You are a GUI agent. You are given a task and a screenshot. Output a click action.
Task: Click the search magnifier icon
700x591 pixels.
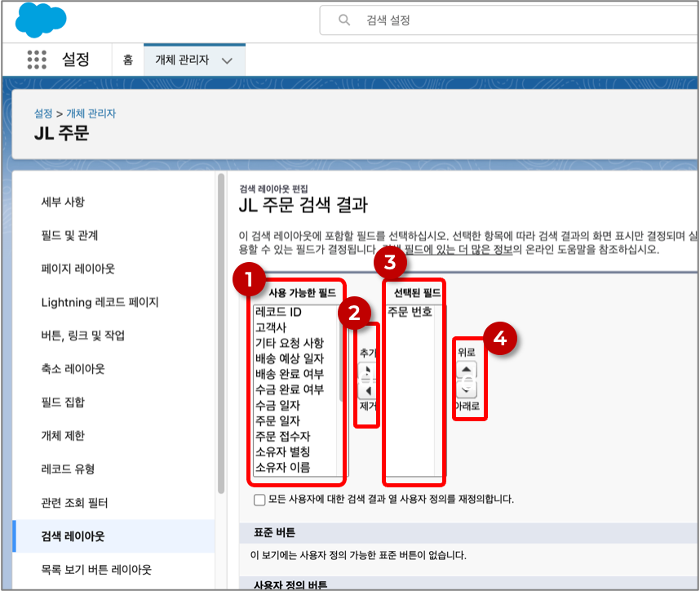pyautogui.click(x=344, y=20)
